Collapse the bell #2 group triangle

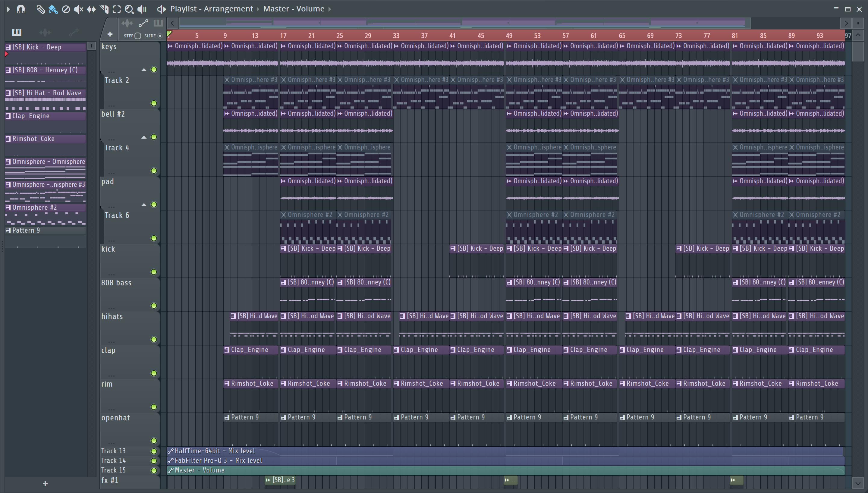point(144,137)
